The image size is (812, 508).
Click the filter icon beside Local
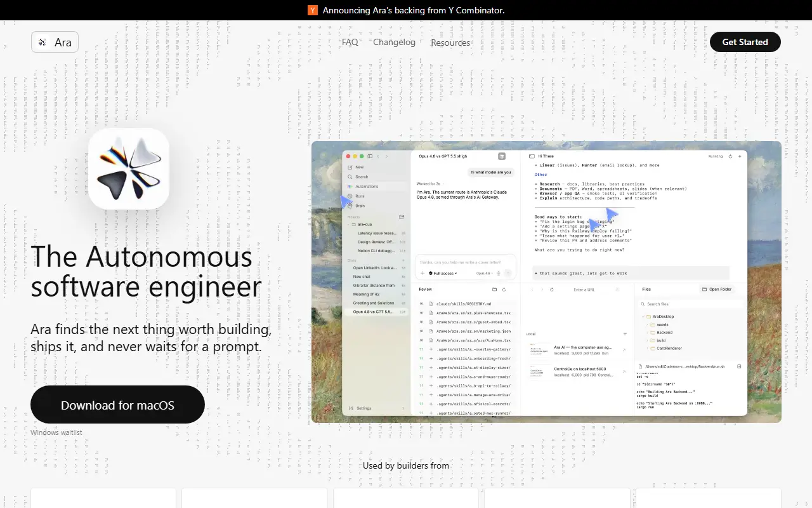point(625,334)
